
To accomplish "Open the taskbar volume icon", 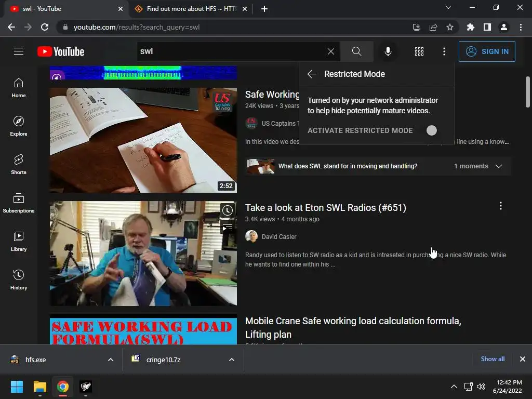I will pos(481,387).
